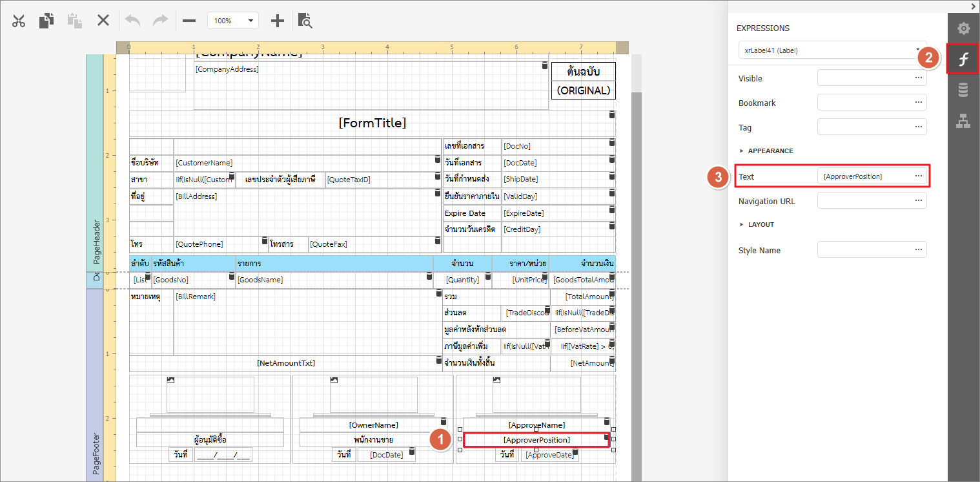This screenshot has height=482, width=980.
Task: Open expression editor for Text property
Action: (x=918, y=176)
